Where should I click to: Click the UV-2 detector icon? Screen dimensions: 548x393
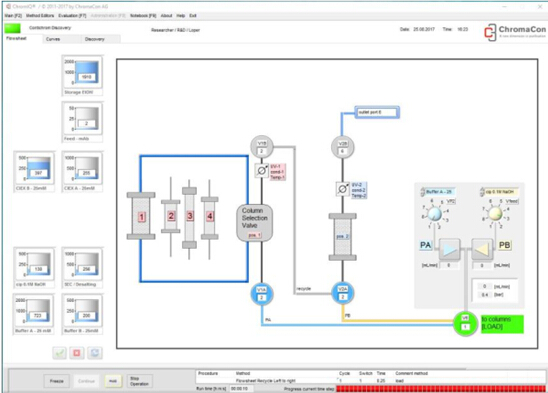(x=342, y=189)
